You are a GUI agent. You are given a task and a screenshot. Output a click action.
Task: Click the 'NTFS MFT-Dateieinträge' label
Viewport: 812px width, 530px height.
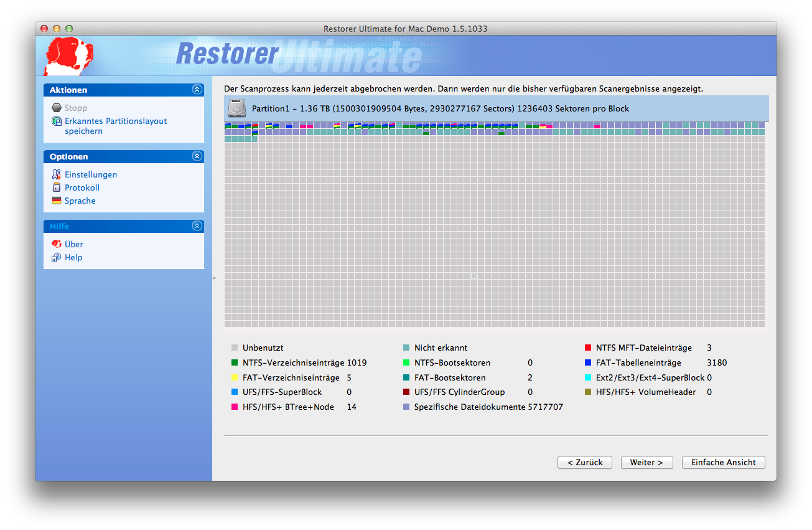coord(643,348)
